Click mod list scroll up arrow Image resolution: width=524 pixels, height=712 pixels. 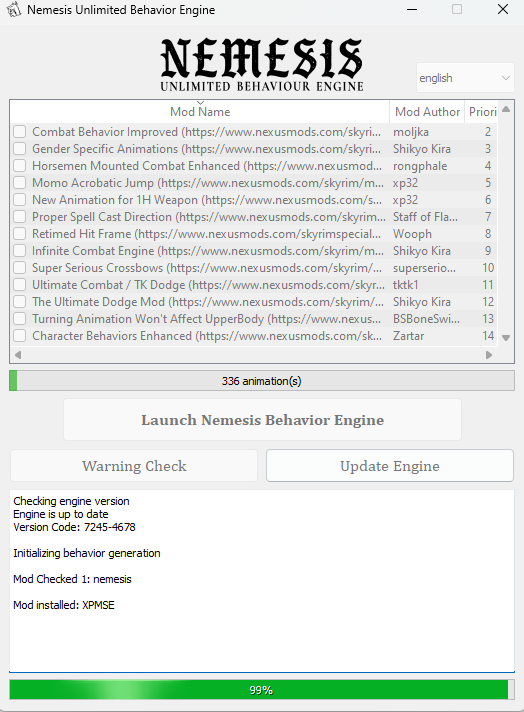pyautogui.click(x=506, y=109)
